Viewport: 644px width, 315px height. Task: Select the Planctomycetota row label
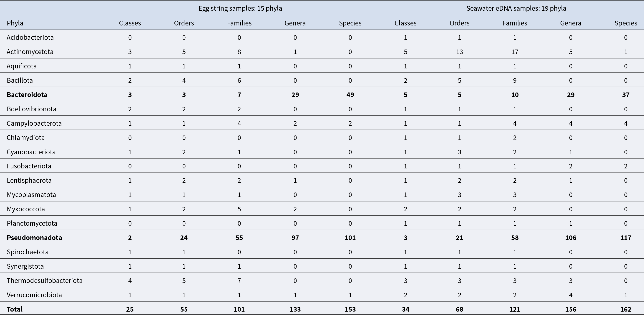(32, 223)
